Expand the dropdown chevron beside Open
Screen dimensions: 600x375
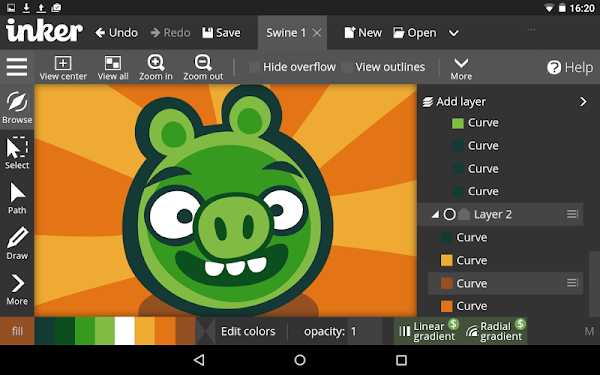pos(453,33)
